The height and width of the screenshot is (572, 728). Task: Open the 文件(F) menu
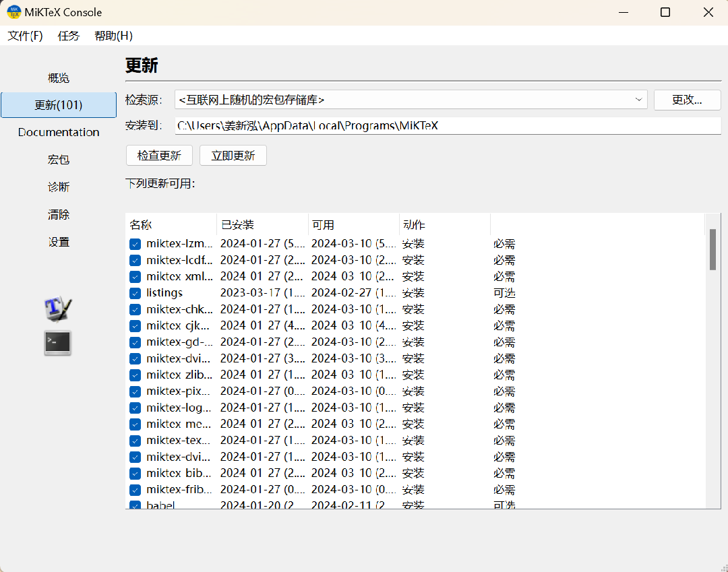[24, 36]
